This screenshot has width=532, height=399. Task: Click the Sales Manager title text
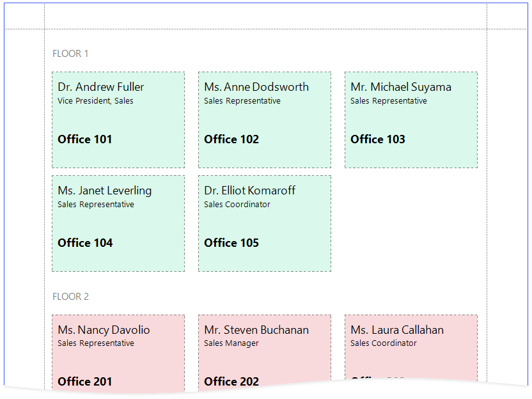tap(231, 343)
